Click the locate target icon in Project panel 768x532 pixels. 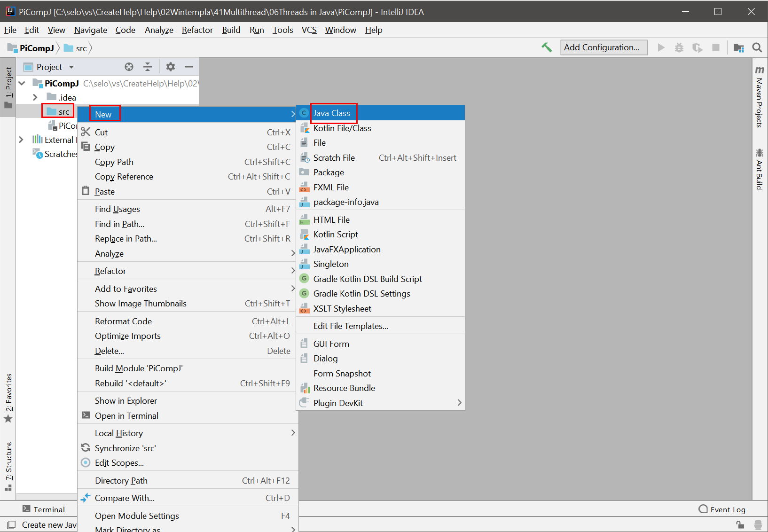click(129, 67)
